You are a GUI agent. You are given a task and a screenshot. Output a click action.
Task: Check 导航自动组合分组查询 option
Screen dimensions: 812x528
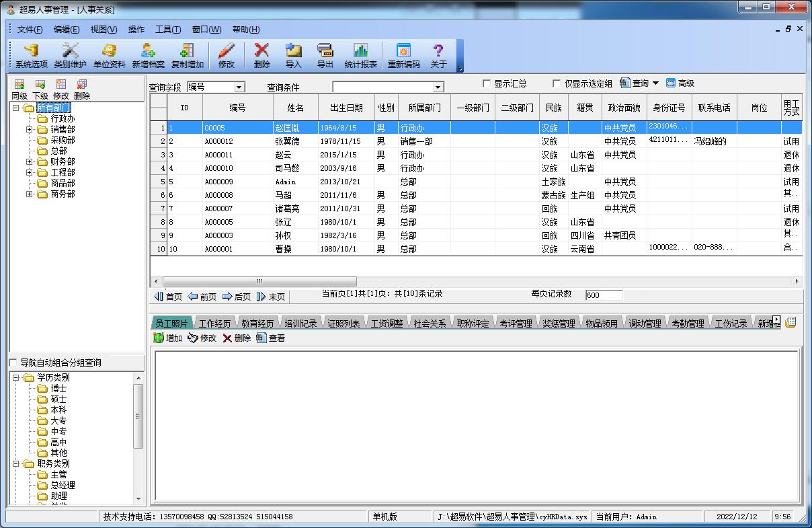13,363
